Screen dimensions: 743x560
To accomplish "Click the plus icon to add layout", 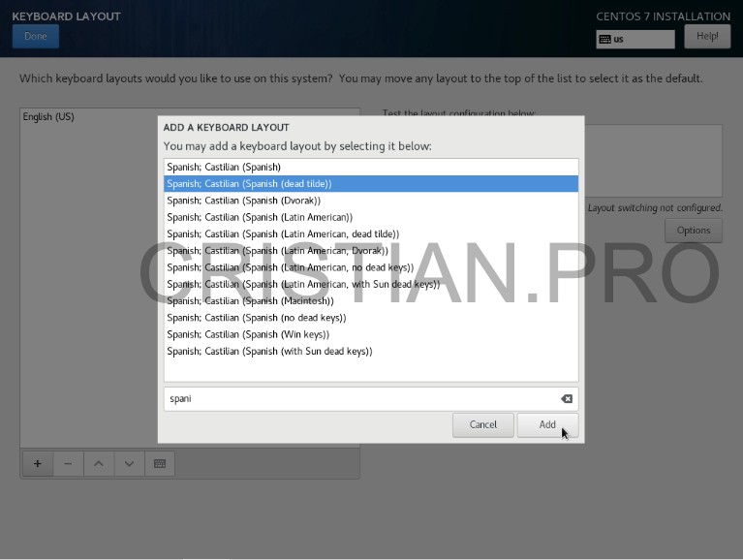I will point(38,463).
